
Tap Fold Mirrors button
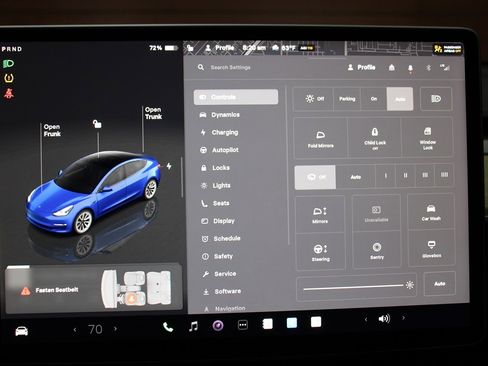[321, 139]
